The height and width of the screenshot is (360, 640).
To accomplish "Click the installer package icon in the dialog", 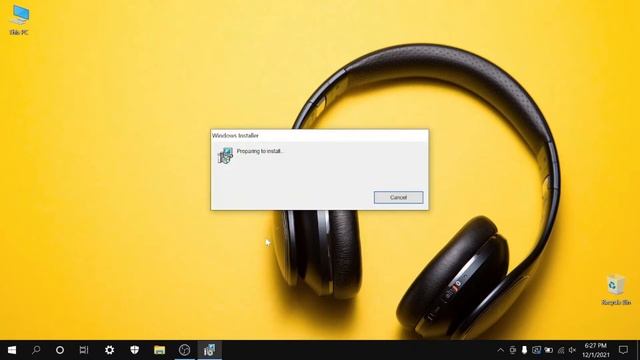I will tap(225, 156).
